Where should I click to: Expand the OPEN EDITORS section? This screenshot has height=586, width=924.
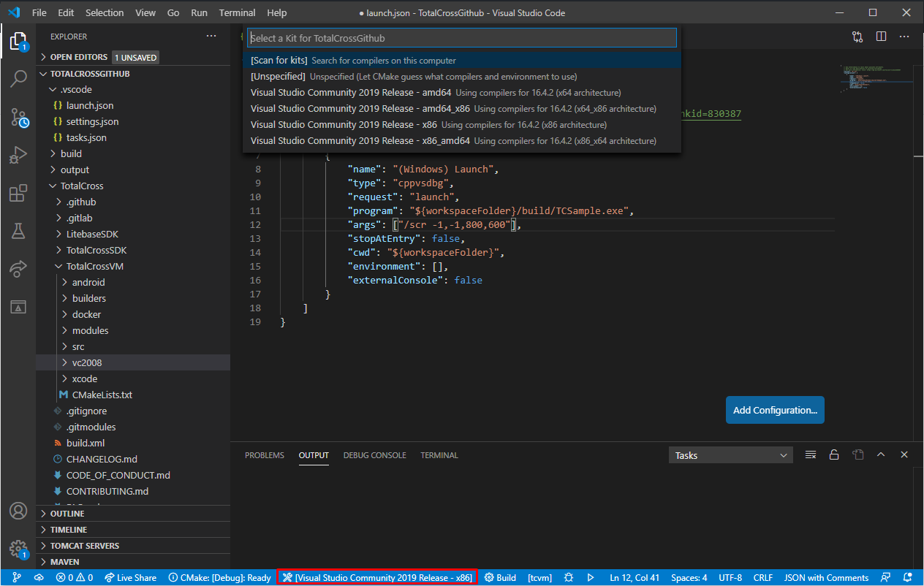pyautogui.click(x=133, y=57)
